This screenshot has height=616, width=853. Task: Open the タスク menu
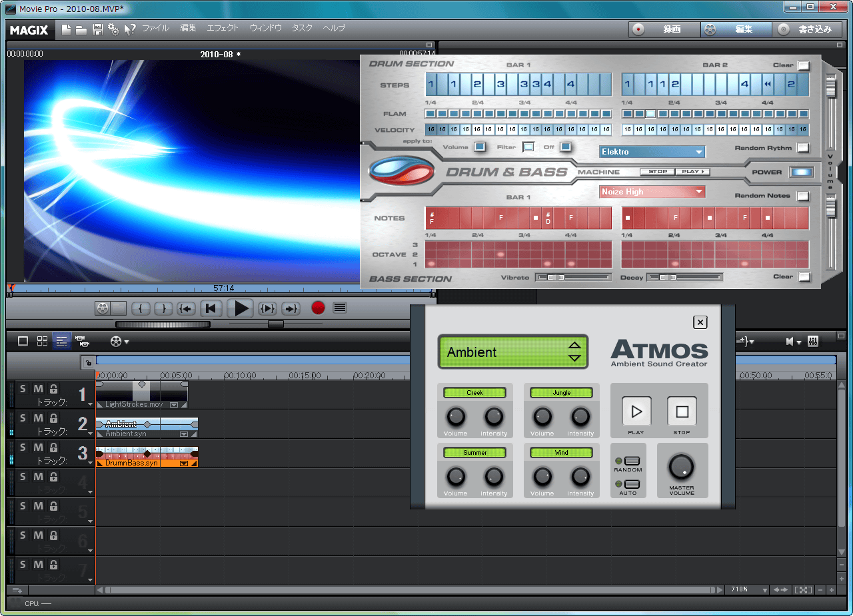pos(302,29)
